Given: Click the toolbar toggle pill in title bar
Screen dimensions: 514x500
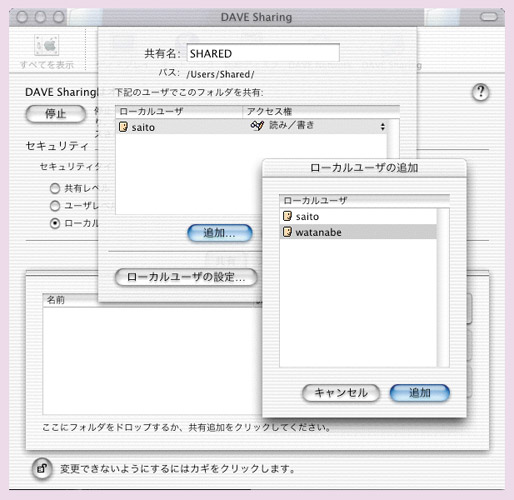Looking at the screenshot, I should [x=489, y=17].
